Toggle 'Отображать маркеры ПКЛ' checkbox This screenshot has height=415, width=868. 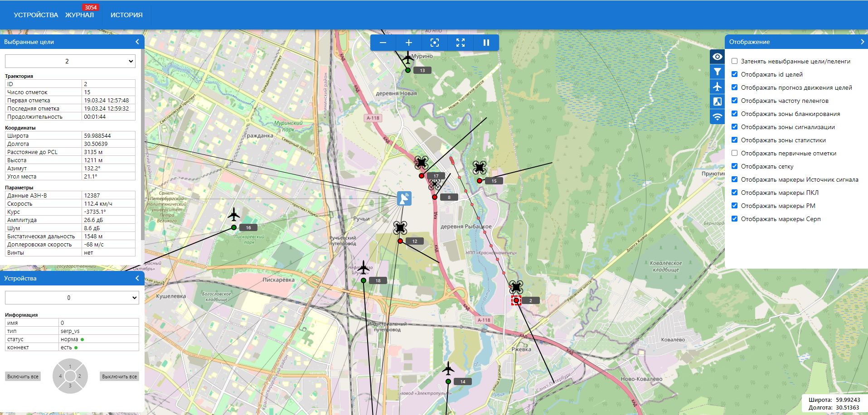coord(734,193)
